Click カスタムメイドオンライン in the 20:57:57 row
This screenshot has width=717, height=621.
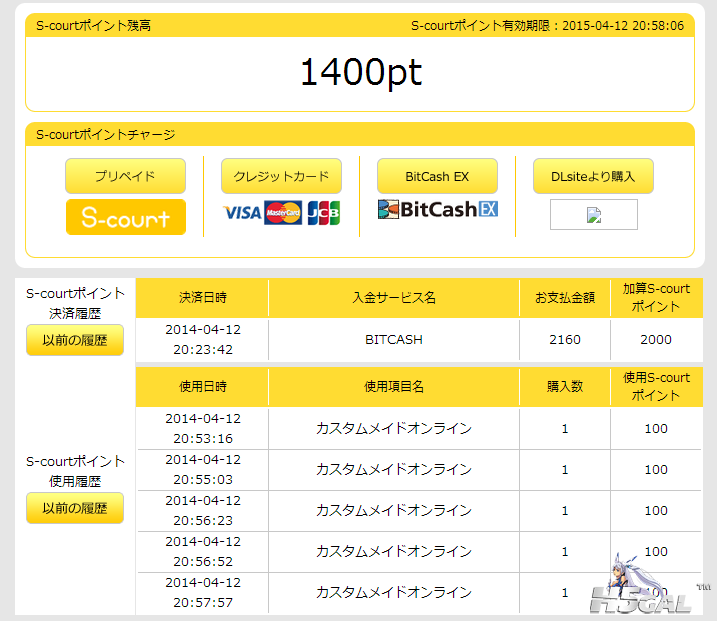point(394,593)
